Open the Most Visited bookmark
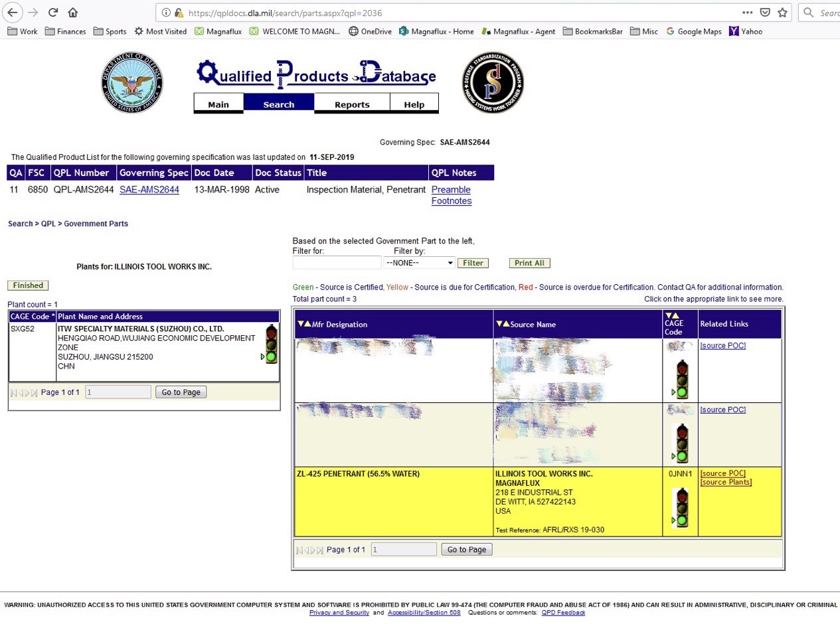This screenshot has height=624, width=840. point(161,31)
